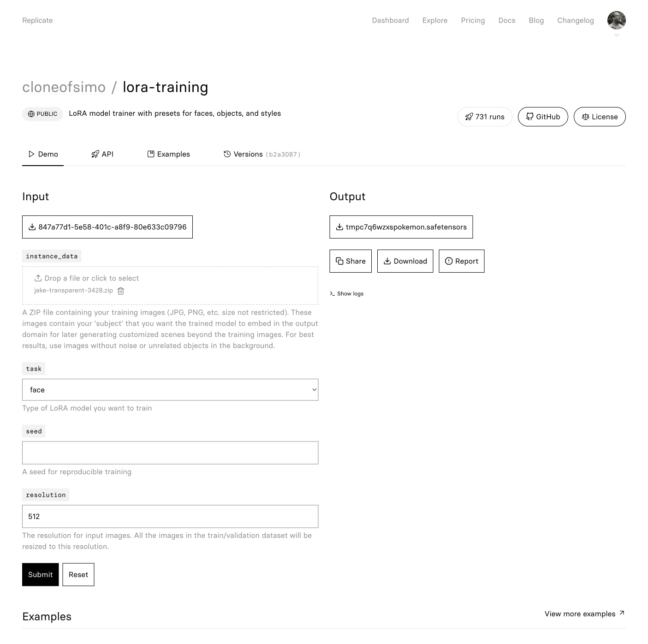View the License scale button
Viewport: 648px width, 644px height.
point(599,117)
